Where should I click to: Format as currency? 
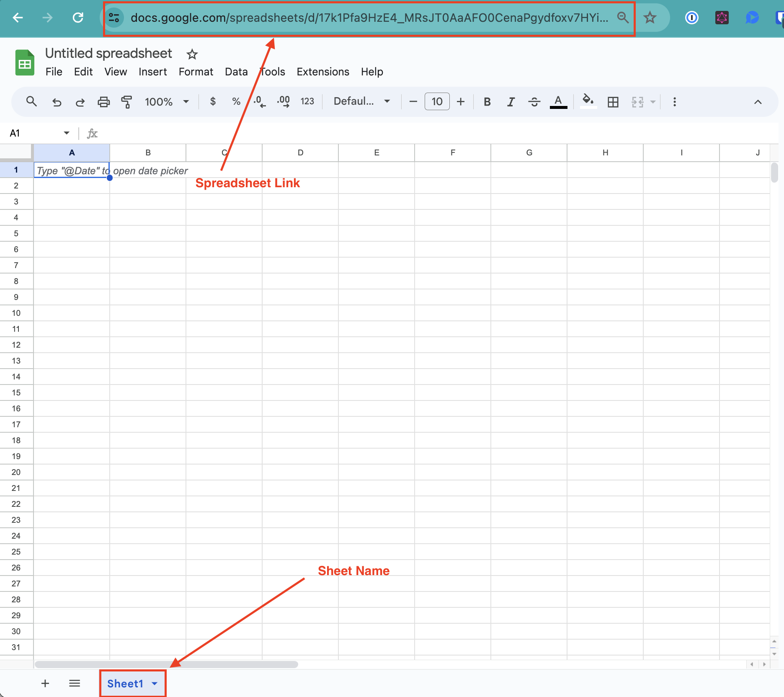[x=213, y=101]
